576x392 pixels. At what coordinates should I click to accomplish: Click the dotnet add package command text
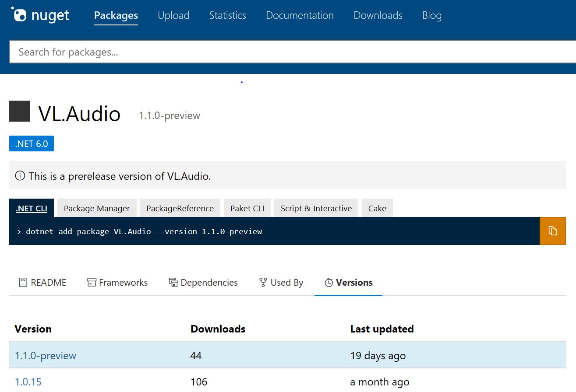click(x=144, y=231)
